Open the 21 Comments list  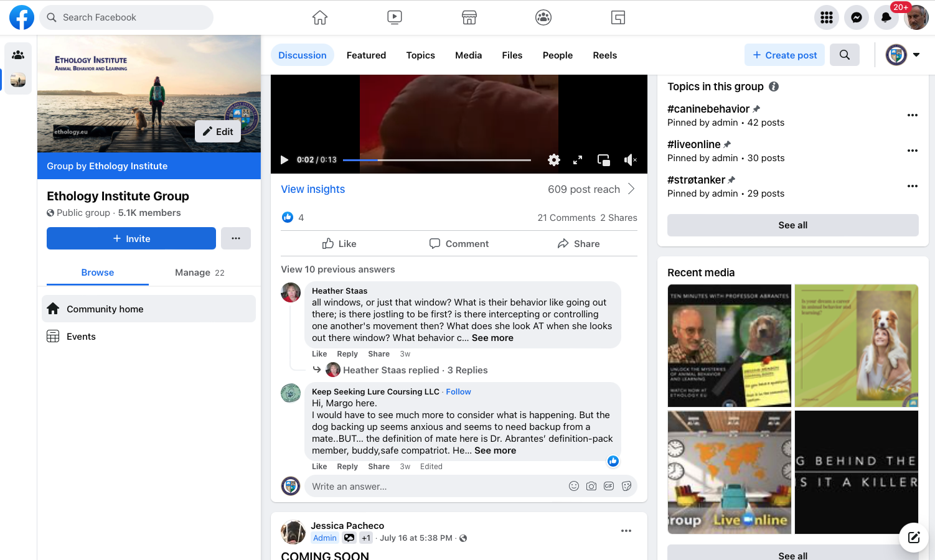tap(566, 218)
